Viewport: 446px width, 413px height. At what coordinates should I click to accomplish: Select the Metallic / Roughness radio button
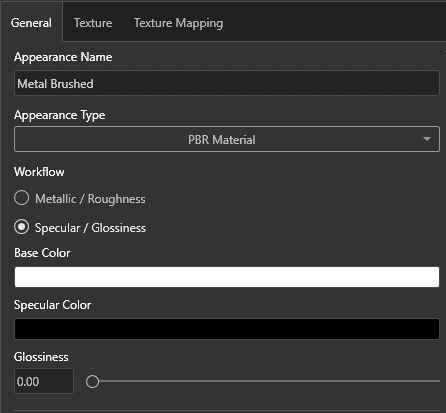[x=22, y=198]
